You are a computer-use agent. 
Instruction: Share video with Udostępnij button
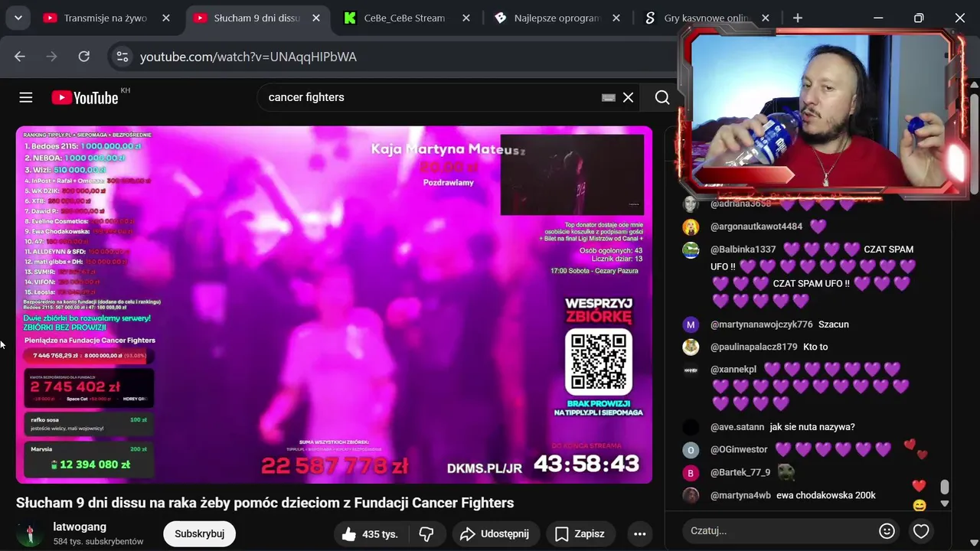(x=495, y=533)
